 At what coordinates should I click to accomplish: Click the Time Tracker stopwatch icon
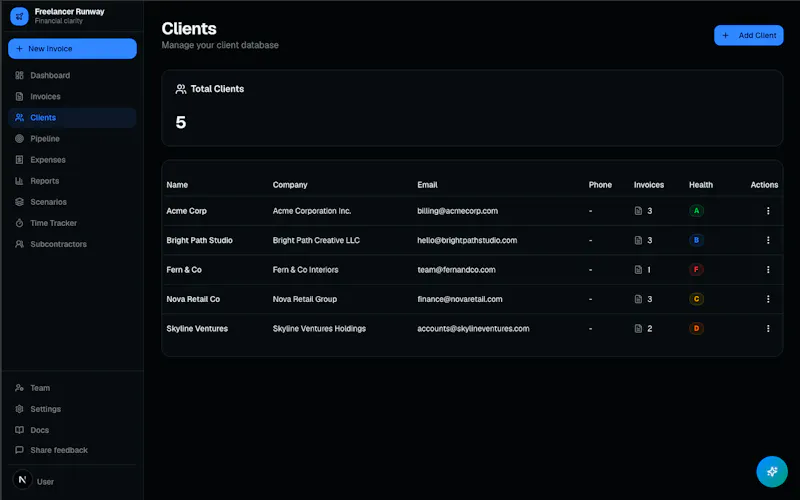click(x=19, y=223)
